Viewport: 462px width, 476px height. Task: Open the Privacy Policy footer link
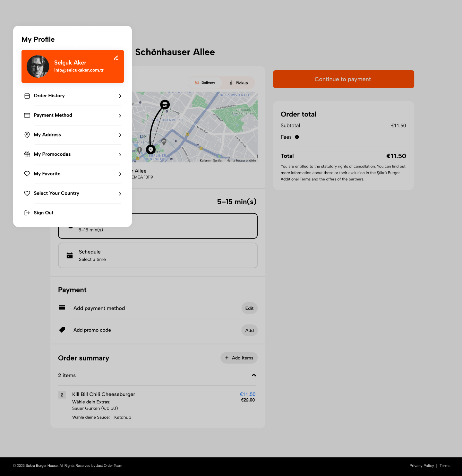coord(422,466)
